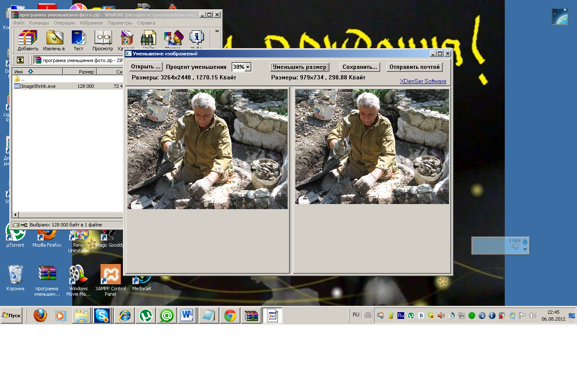Screen dimensions: 577x392
Task: Click WinRAR's Извлечь в (Extract to) icon
Action: 54,40
